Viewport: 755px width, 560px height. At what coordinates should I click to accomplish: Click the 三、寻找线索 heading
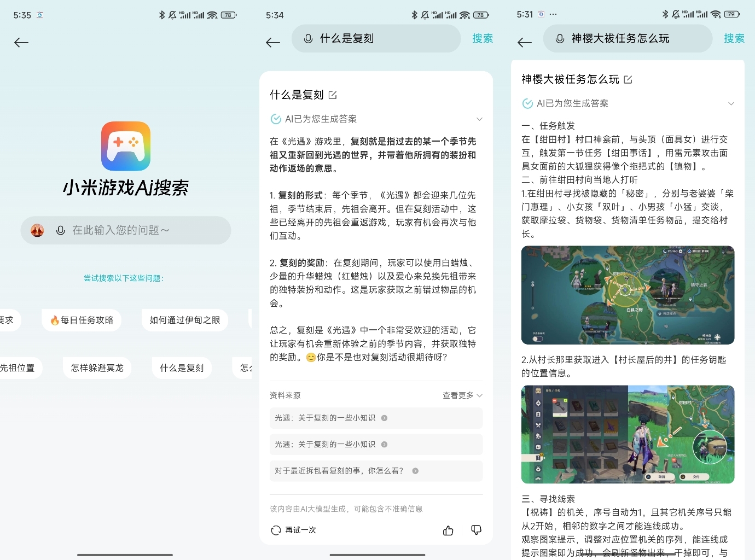point(548,499)
